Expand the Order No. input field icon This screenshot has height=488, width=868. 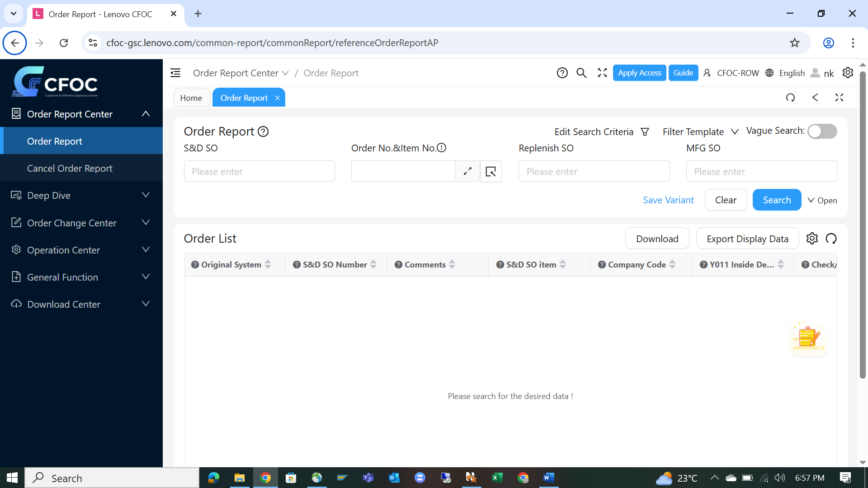point(467,171)
